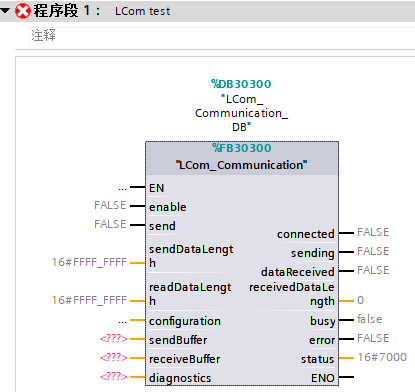Select the block name "LCom_Communication"
This screenshot has height=392, width=415.
coord(242,165)
